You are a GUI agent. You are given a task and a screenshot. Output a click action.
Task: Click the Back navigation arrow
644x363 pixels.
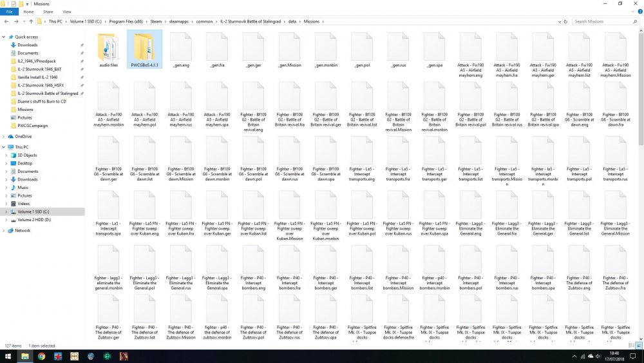tap(6, 21)
